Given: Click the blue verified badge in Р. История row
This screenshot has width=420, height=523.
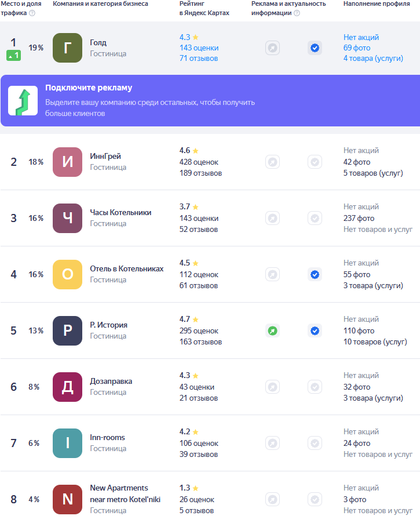Looking at the screenshot, I should click(315, 331).
